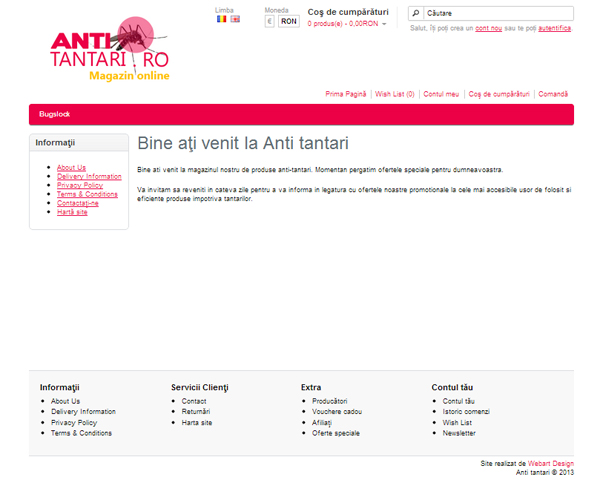Click the search magnifier icon

point(416,14)
